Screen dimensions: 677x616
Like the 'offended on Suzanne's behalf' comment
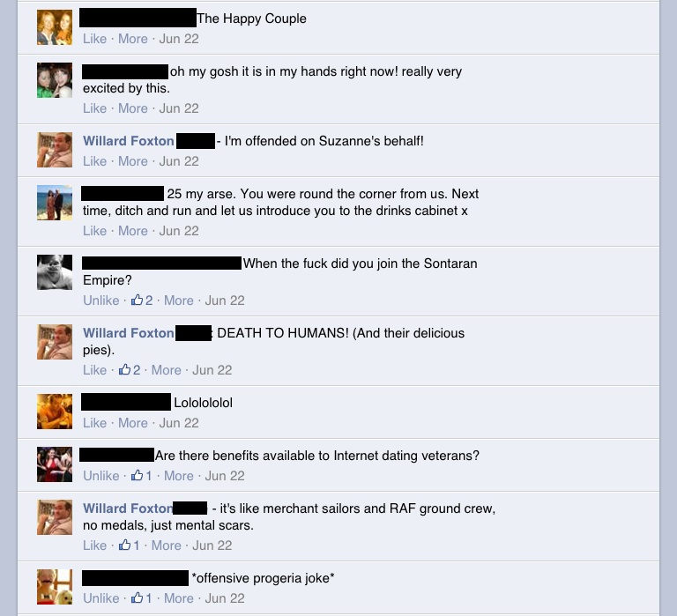click(x=94, y=161)
